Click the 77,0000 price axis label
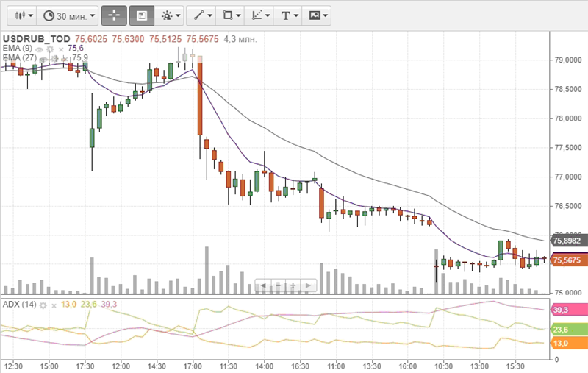The image size is (588, 373). point(567,177)
